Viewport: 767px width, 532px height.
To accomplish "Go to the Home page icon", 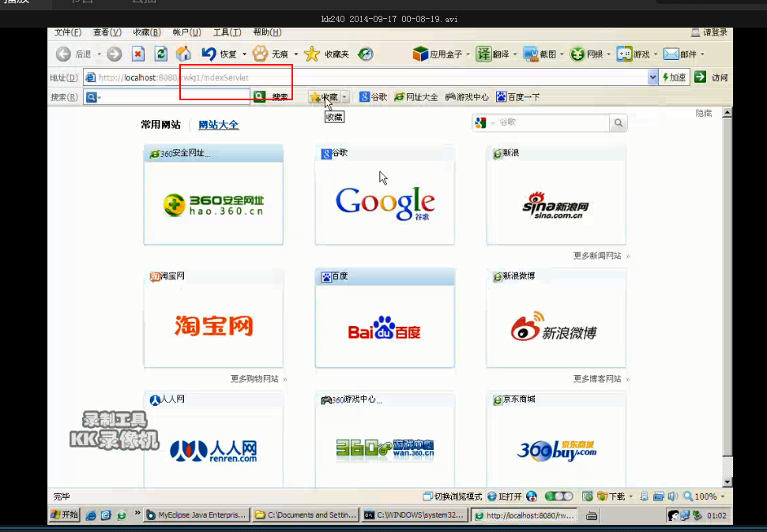I will pos(183,54).
